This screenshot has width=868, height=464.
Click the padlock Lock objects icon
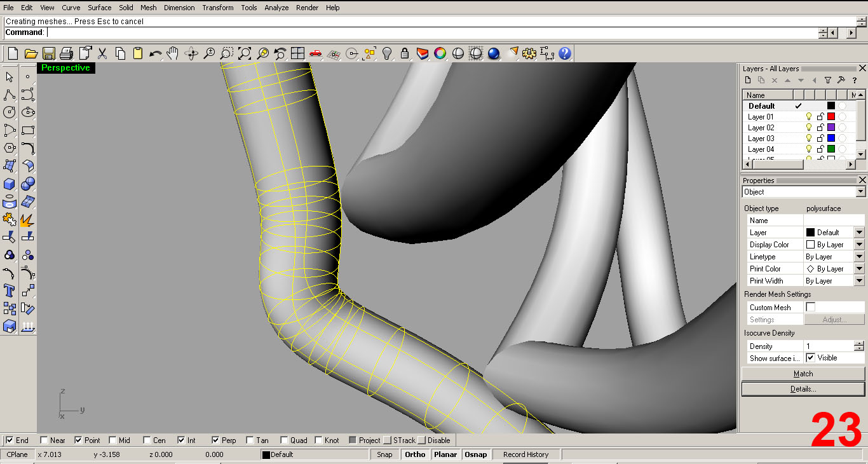tap(405, 53)
